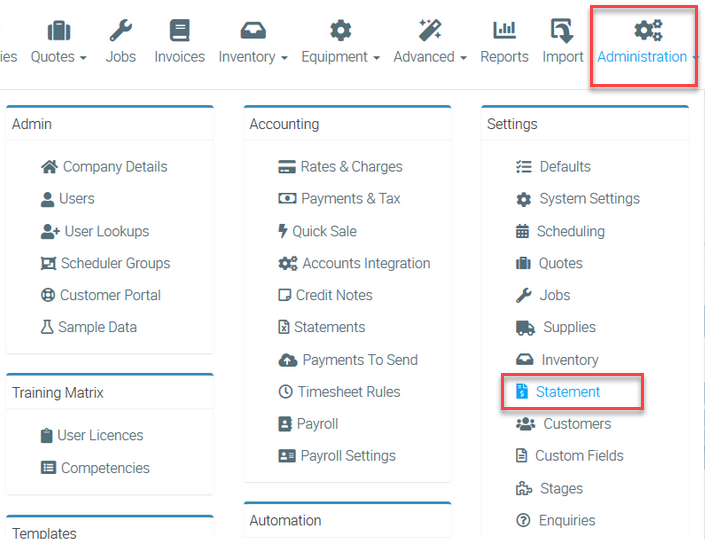Image resolution: width=705 pixels, height=539 pixels.
Task: Open the Statement settings link
Action: (x=567, y=392)
